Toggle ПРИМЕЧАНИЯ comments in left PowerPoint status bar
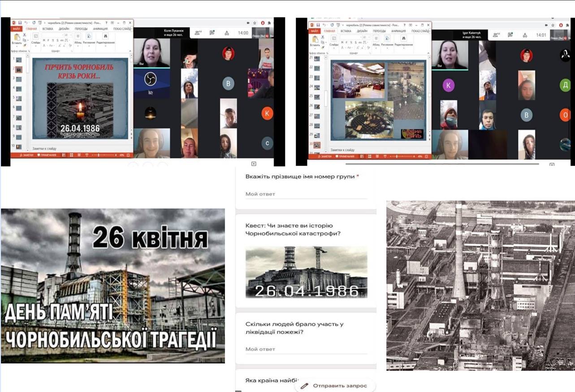The height and width of the screenshot is (392, 575). point(48,155)
